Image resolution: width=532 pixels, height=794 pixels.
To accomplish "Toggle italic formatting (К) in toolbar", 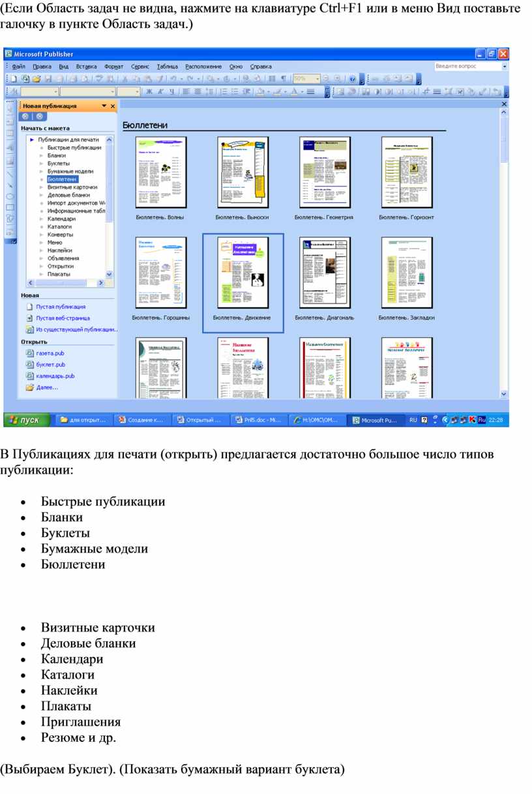I will point(160,92).
